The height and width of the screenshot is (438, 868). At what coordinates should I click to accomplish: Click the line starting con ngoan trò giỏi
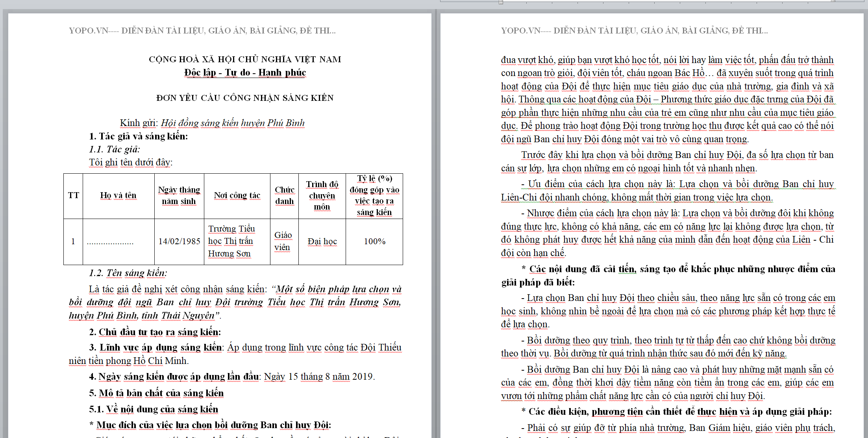click(667, 73)
